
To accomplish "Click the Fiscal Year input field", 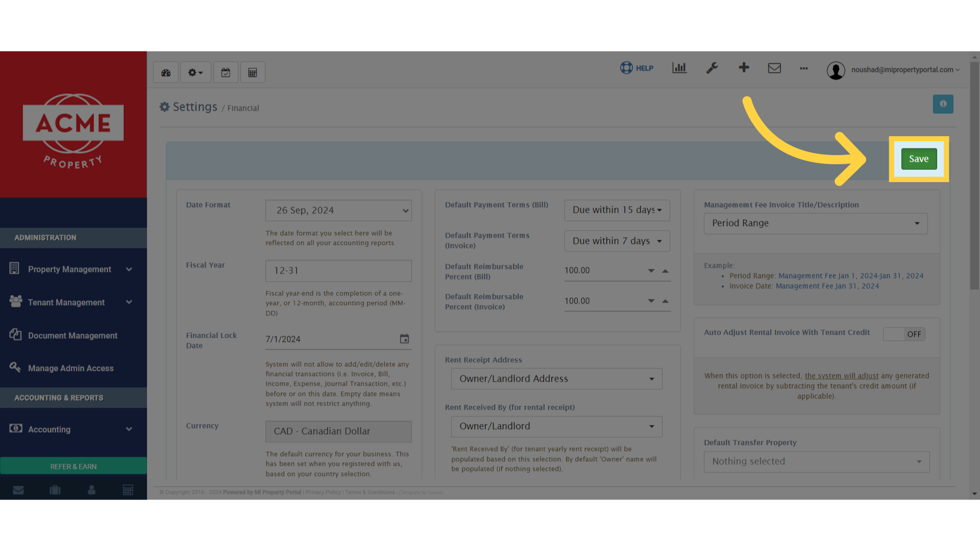I will click(x=338, y=271).
